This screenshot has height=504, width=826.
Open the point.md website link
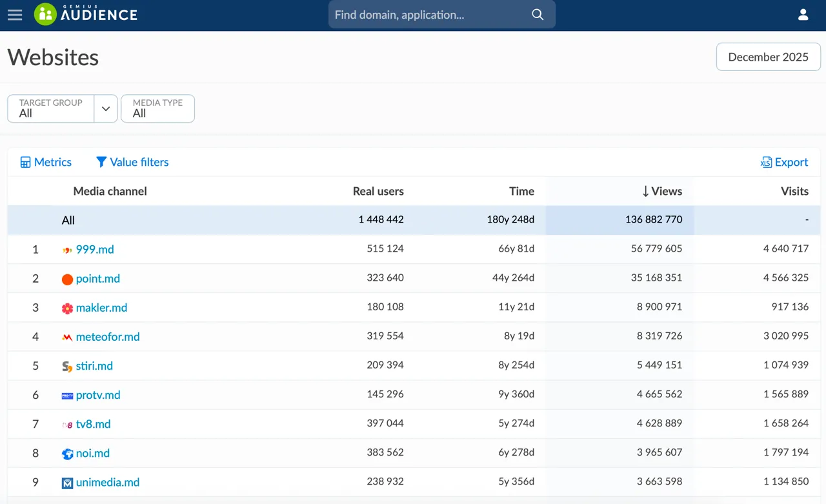[x=98, y=279]
